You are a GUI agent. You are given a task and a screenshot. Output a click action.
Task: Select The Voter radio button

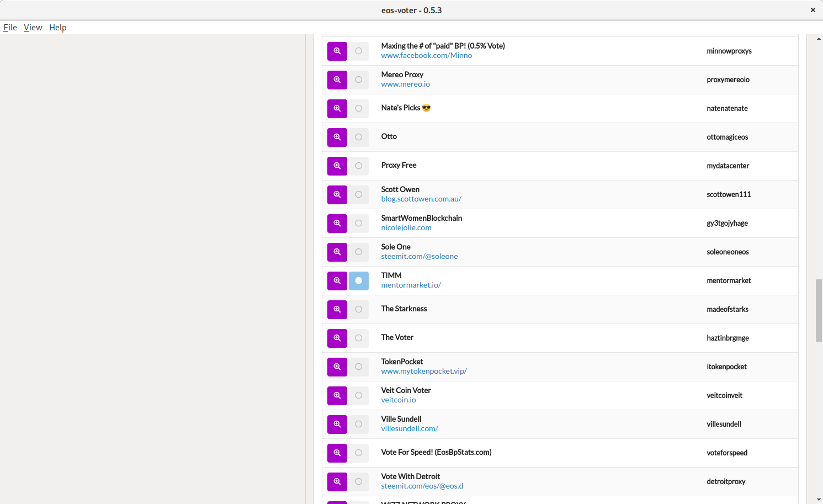tap(358, 338)
